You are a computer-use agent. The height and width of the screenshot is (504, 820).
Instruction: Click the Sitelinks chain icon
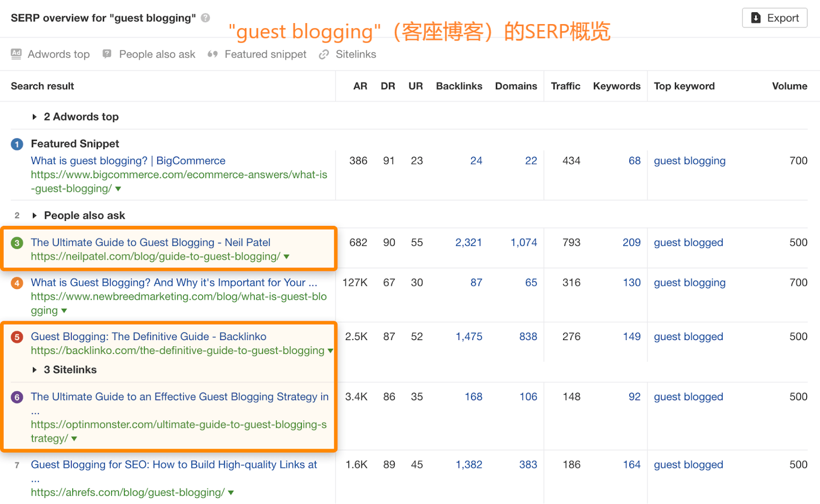tap(324, 54)
